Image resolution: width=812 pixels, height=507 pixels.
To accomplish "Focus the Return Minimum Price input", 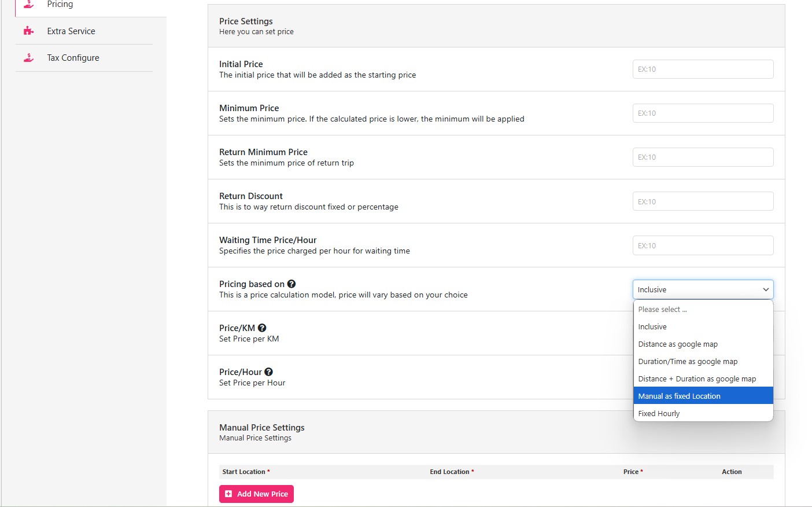I will (703, 157).
